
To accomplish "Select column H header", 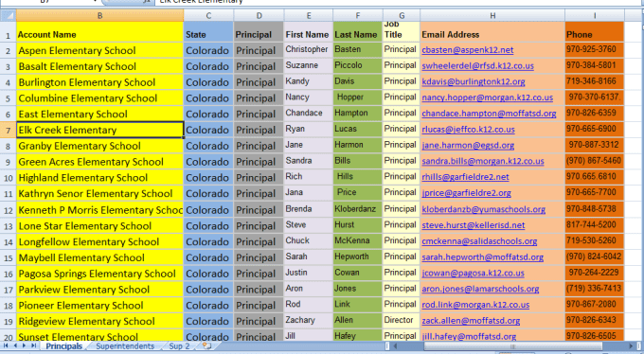I will (492, 15).
